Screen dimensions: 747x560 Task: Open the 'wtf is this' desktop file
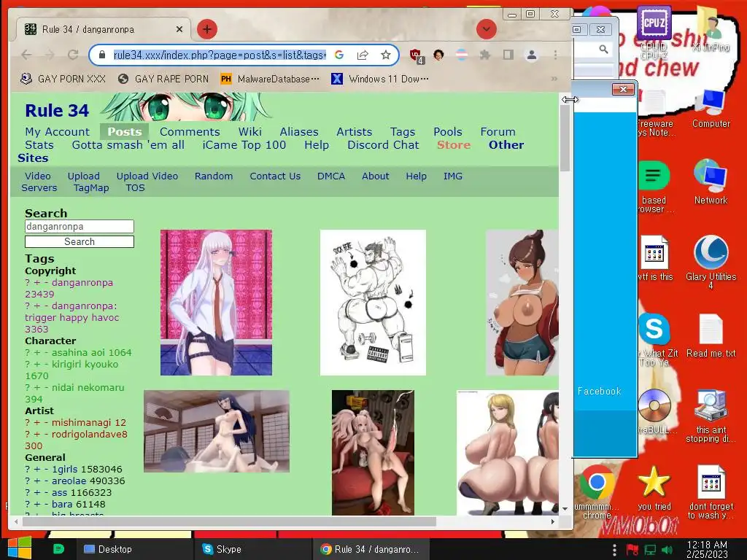[654, 259]
